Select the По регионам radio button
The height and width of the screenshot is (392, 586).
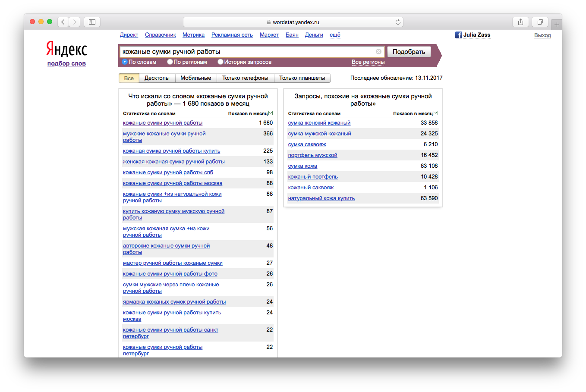(170, 62)
